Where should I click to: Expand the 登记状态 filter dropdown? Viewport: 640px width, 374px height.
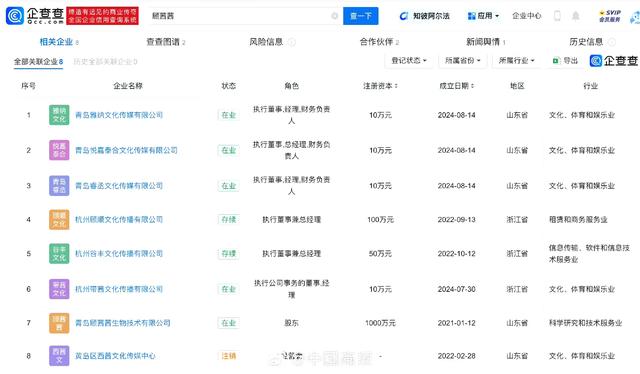point(409,61)
